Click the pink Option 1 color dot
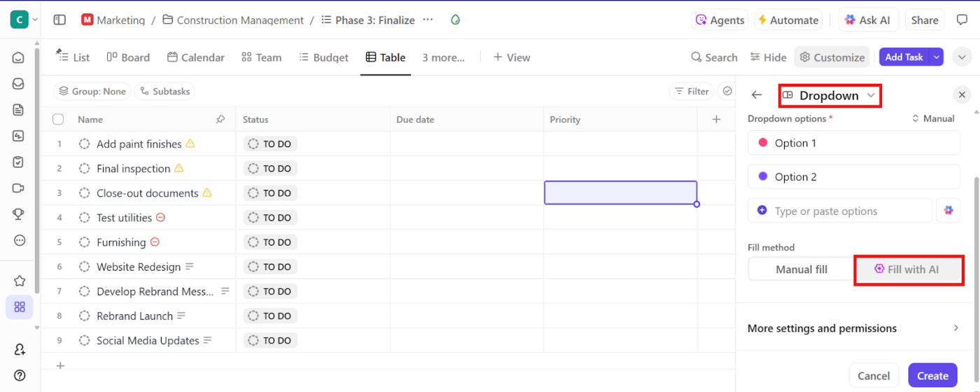 coord(762,143)
